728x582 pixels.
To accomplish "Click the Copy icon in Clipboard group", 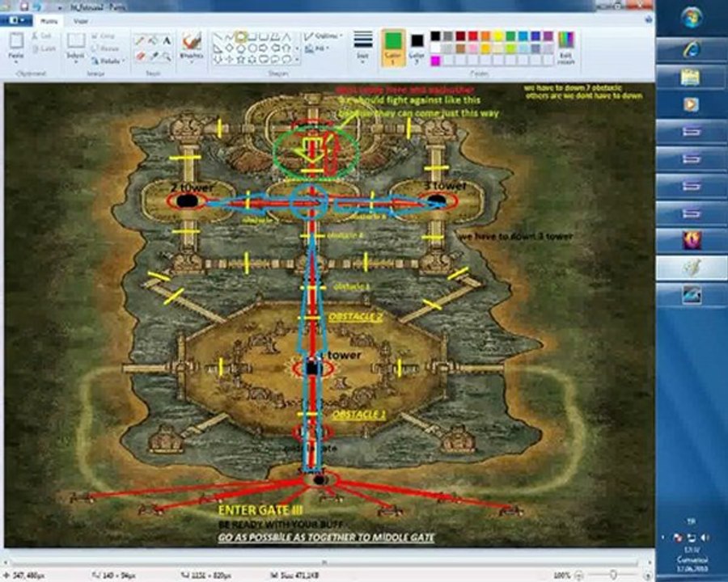I will (35, 48).
